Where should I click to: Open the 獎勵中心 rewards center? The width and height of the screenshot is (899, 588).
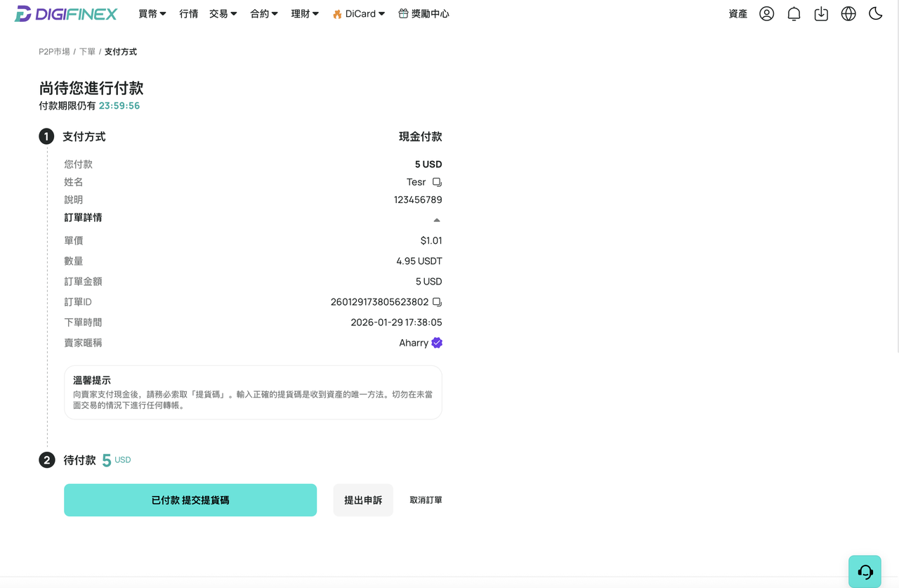424,13
